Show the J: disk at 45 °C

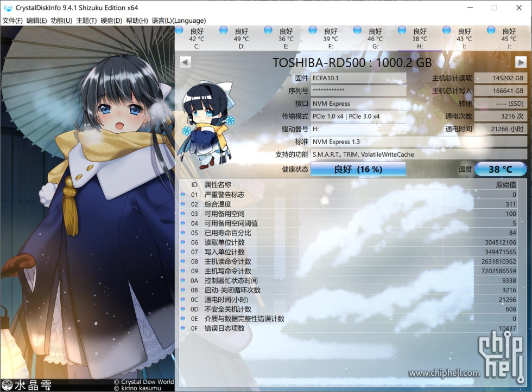pyautogui.click(x=509, y=38)
